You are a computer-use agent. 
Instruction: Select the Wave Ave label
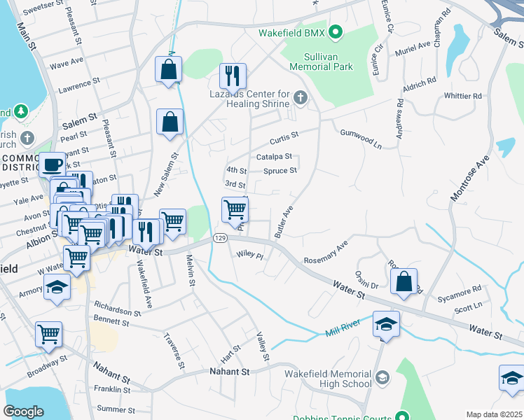[x=67, y=63]
